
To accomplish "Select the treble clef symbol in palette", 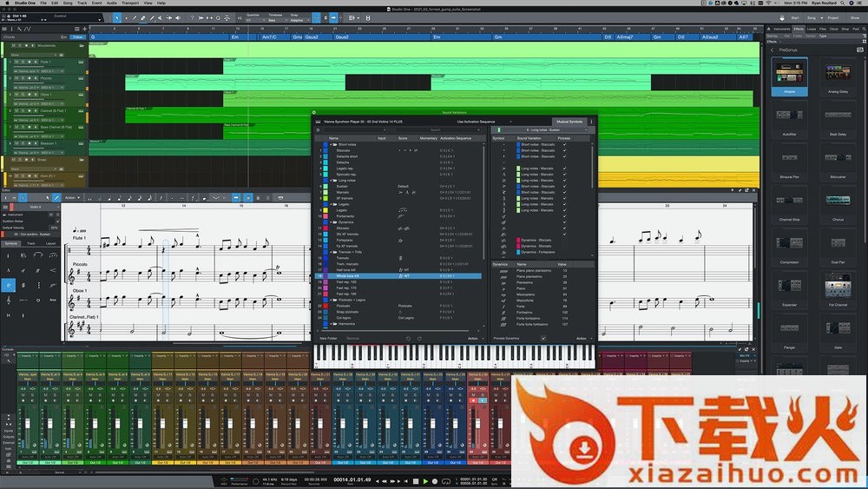I will coord(9,301).
